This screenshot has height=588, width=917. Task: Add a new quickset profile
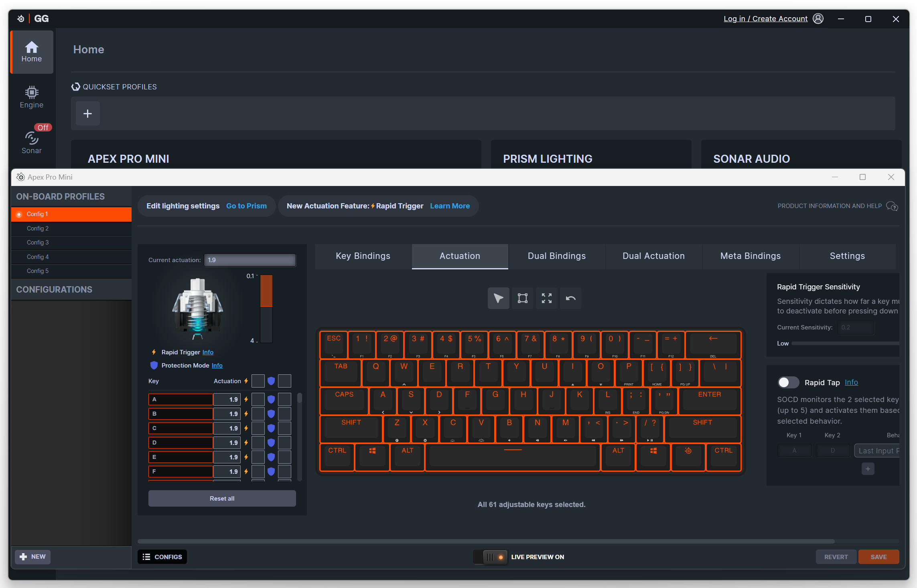(87, 114)
